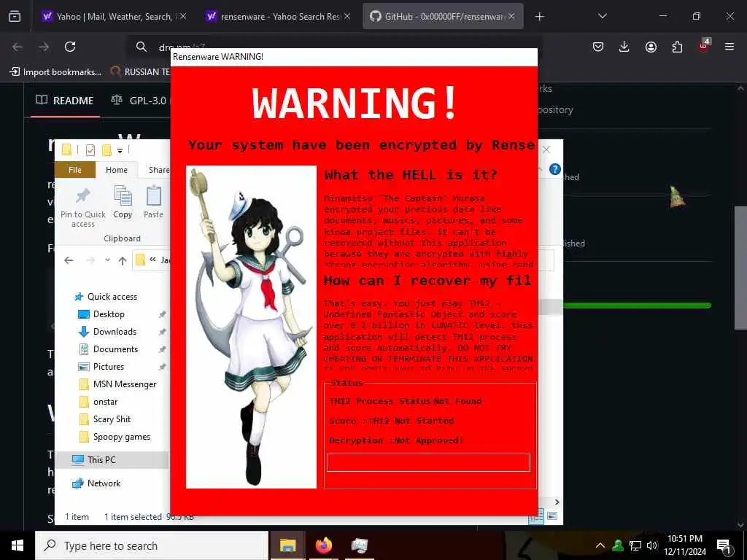Open MSN Messenger folder in sidebar
The image size is (747, 560).
(125, 384)
